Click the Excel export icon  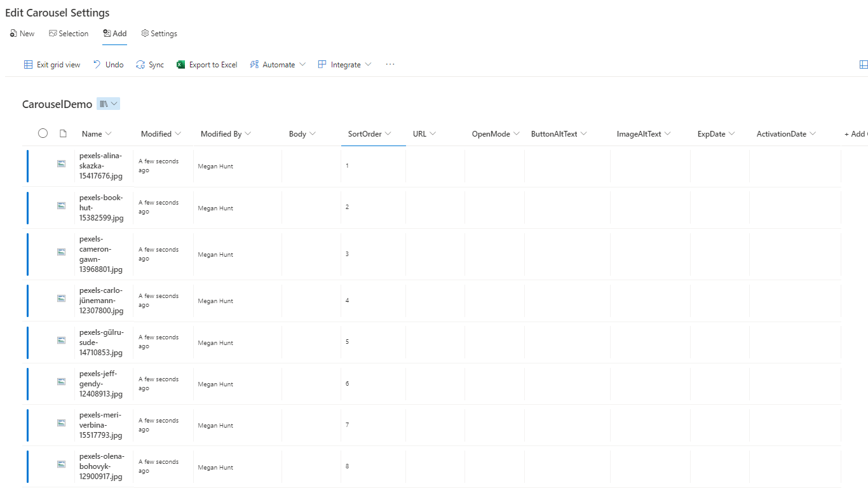pos(180,65)
